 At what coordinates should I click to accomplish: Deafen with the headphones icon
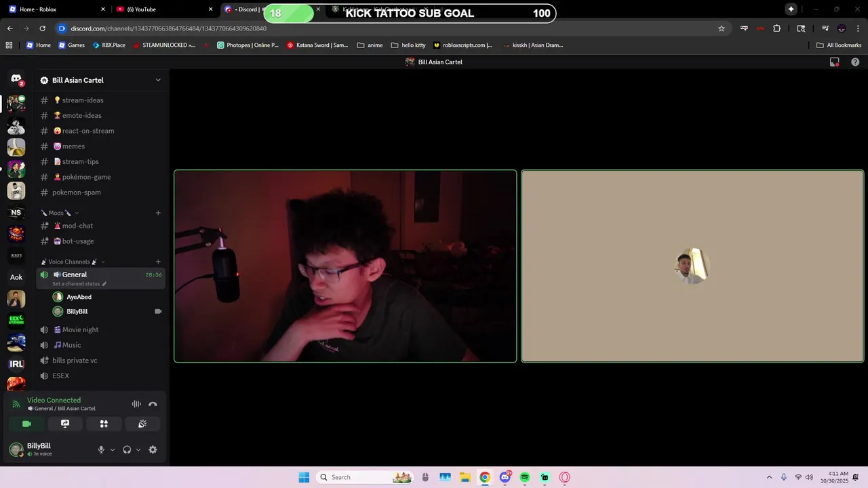(x=127, y=449)
